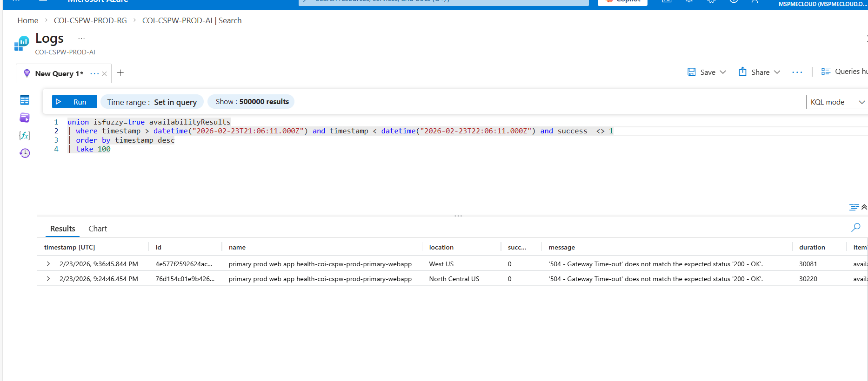Select the New Query 1 tab
This screenshot has height=381, width=868.
click(59, 73)
